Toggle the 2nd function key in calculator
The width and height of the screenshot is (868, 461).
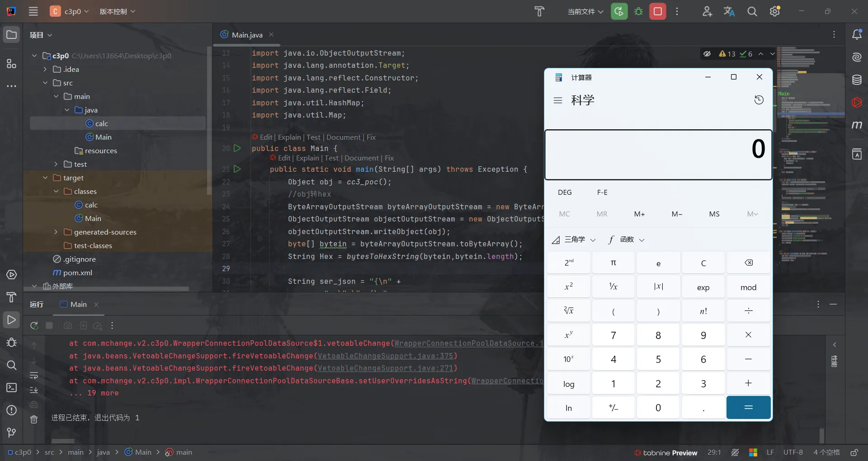click(x=569, y=263)
